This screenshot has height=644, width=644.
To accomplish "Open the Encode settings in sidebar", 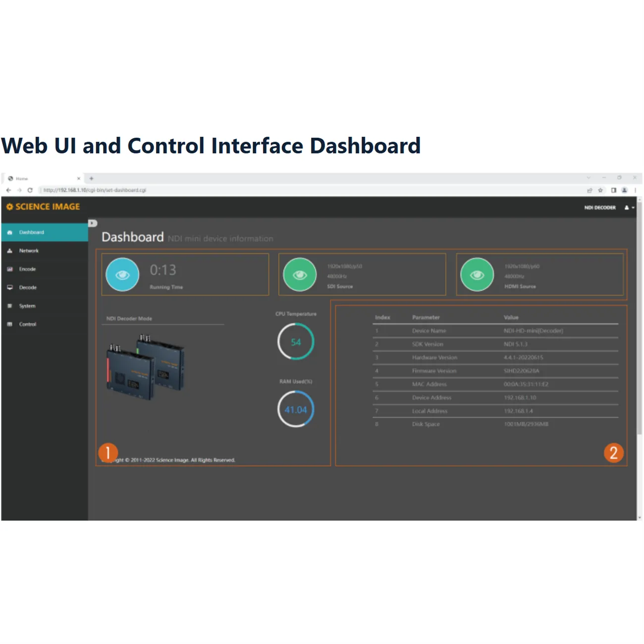I will pos(27,269).
